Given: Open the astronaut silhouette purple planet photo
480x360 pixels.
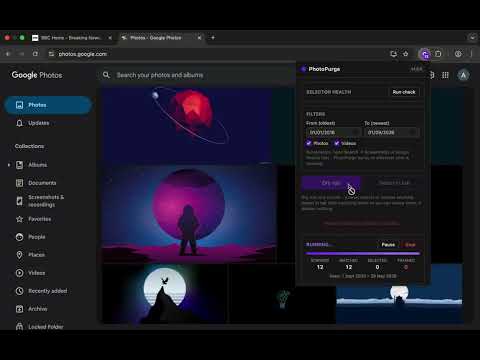Looking at the screenshot, I should [x=189, y=214].
